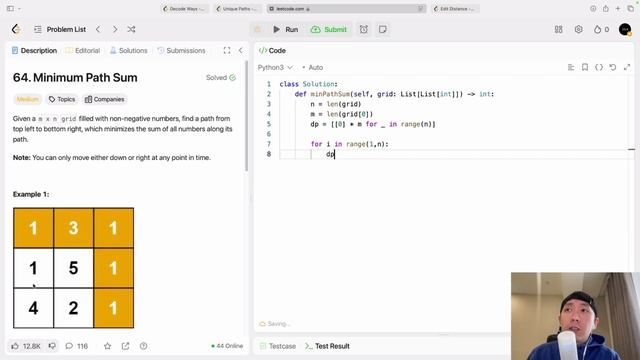Viewport: 640px width, 360px height.
Task: Switch to Edit Distance browser tab
Action: point(455,9)
